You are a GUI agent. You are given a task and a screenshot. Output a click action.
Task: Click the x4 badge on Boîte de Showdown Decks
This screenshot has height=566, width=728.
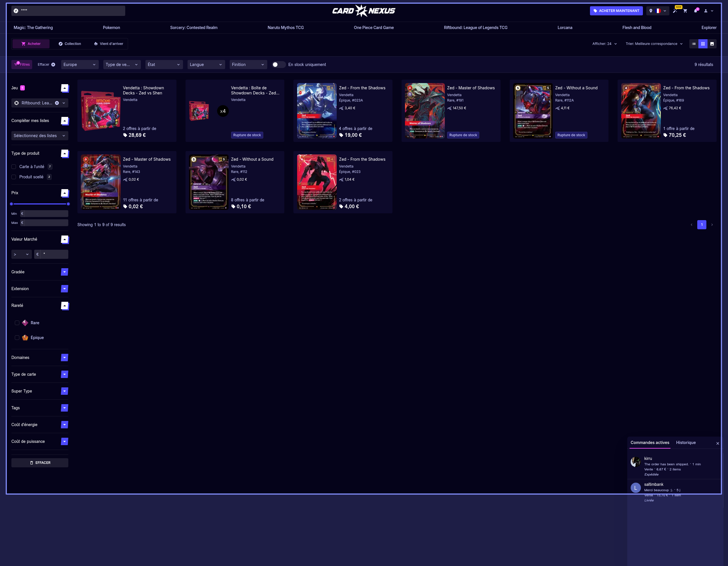[223, 111]
